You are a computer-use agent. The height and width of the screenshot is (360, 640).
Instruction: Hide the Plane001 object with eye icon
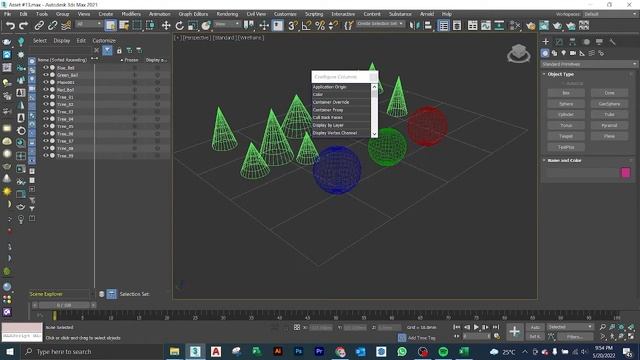click(46, 82)
